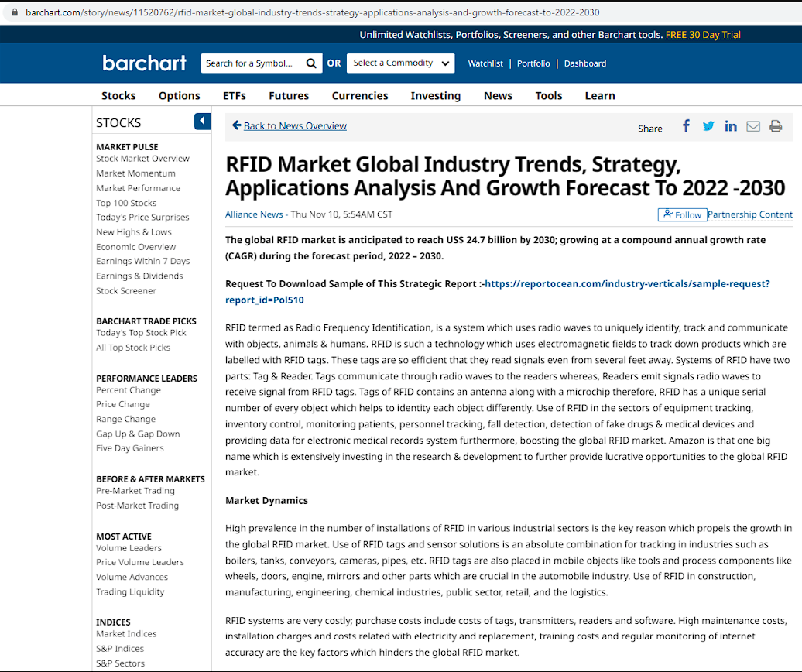The height and width of the screenshot is (672, 802).
Task: Share article on LinkedIn icon
Action: click(731, 126)
